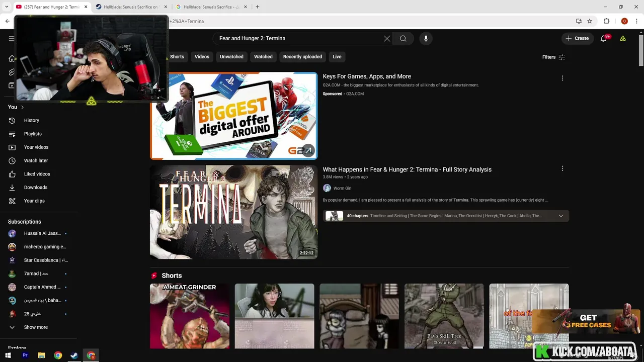Open File Explorer from the taskbar
This screenshot has width=644, height=362.
click(41, 355)
